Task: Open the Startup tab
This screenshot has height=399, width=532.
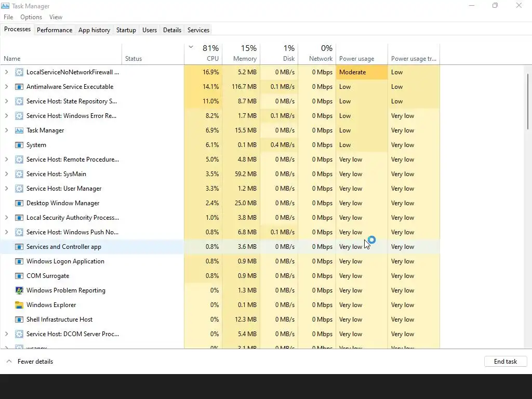Action: tap(126, 30)
